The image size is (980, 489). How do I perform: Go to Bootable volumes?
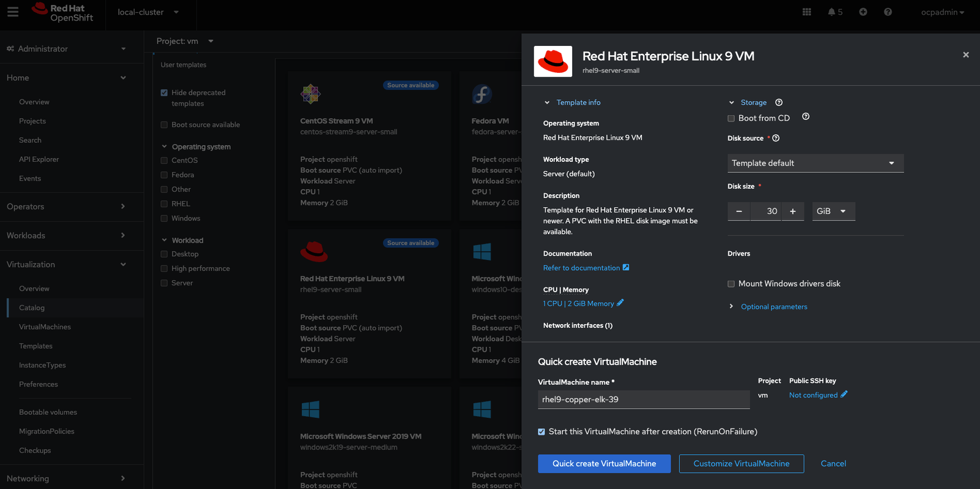48,412
